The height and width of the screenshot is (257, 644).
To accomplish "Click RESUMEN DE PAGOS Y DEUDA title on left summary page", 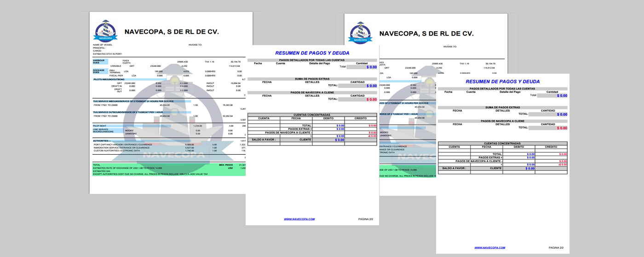I will click(312, 53).
